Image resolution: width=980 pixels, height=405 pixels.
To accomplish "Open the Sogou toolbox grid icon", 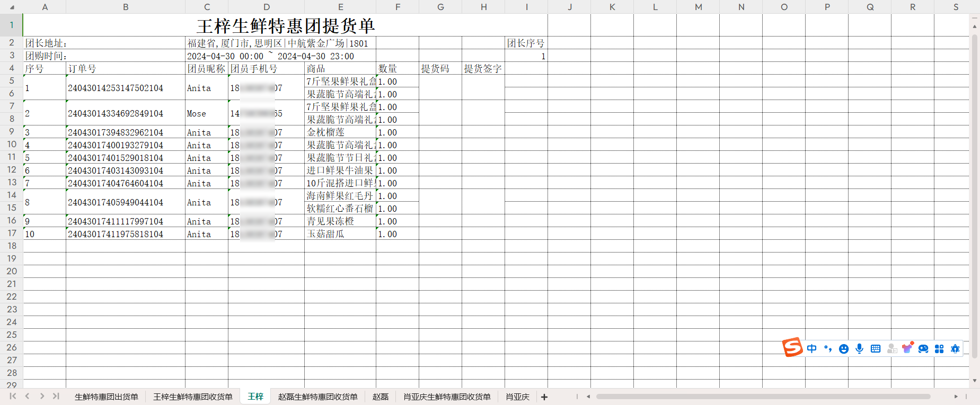I will pyautogui.click(x=939, y=348).
